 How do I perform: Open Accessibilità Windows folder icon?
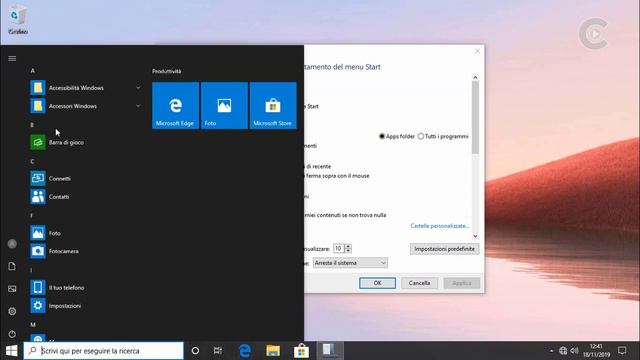(38, 88)
